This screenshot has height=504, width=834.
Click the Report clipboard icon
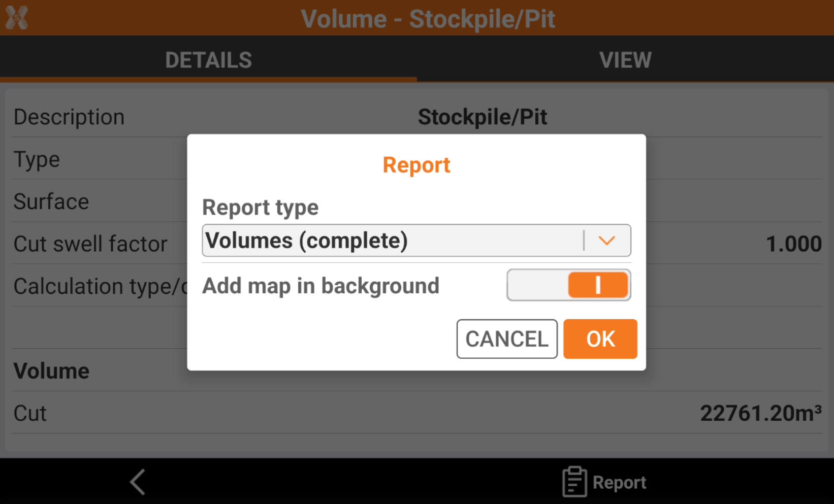[574, 482]
